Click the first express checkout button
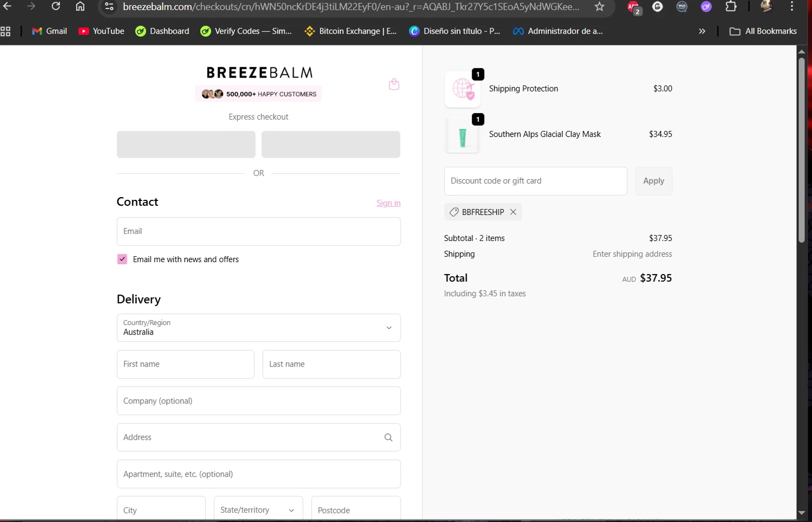 click(x=186, y=145)
